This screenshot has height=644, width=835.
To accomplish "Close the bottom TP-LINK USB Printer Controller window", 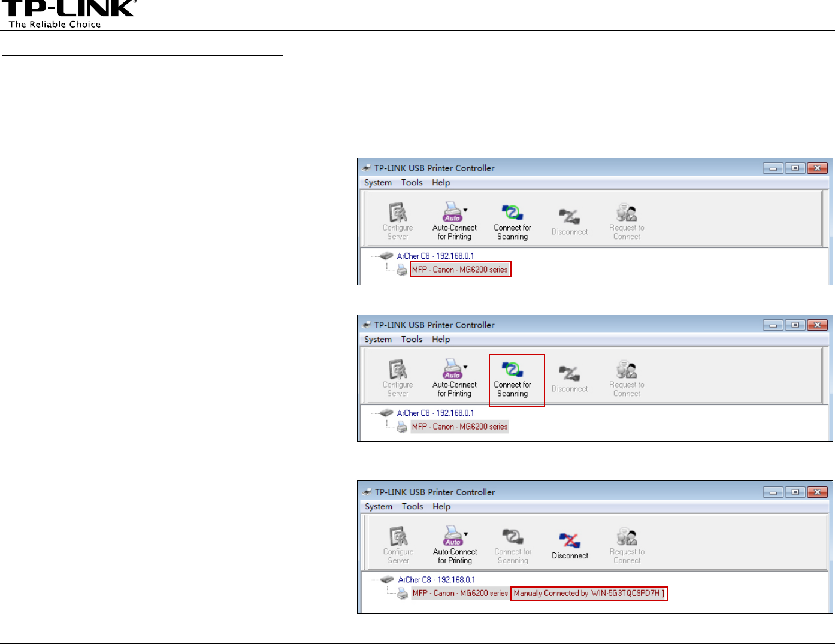I will [x=817, y=492].
